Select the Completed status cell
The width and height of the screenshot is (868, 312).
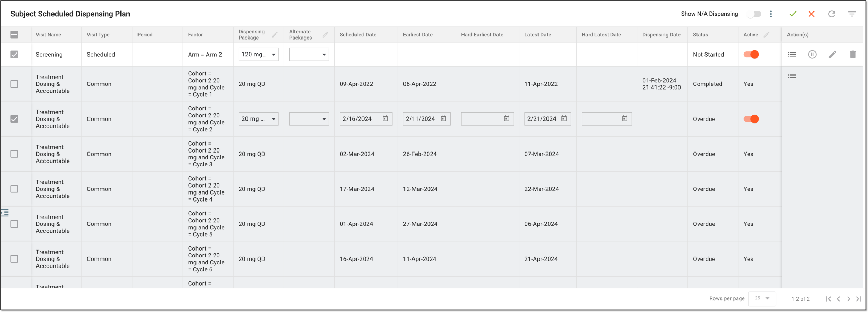coord(708,84)
